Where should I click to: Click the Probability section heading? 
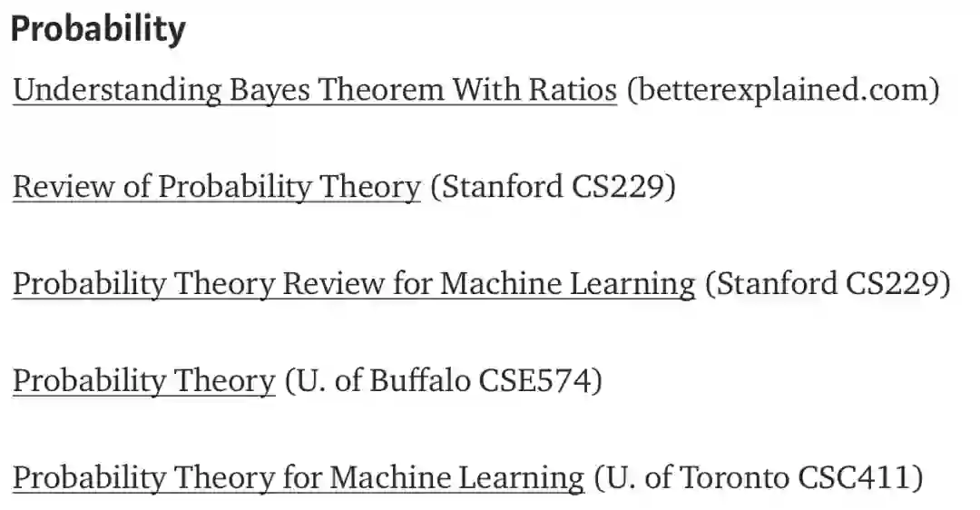98,30
